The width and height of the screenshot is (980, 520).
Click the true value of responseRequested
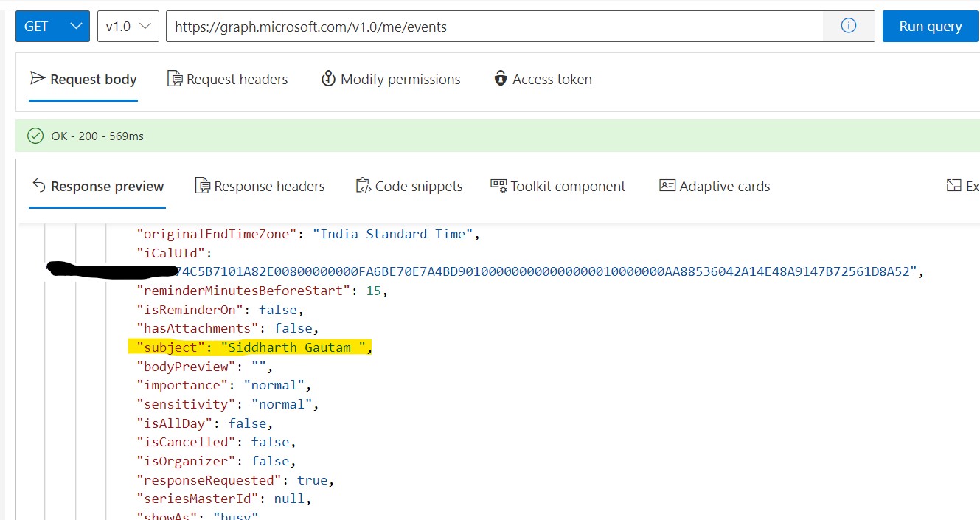pyautogui.click(x=312, y=480)
